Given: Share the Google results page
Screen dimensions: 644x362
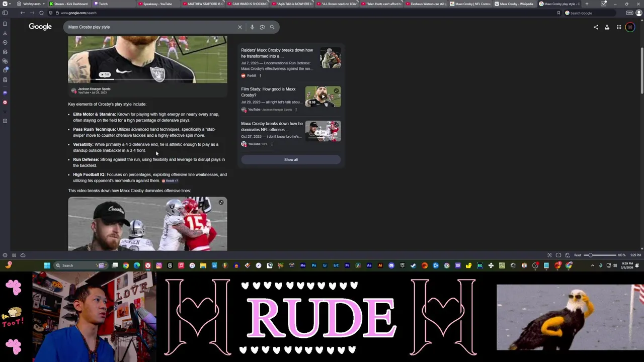Looking at the screenshot, I should click(x=596, y=27).
